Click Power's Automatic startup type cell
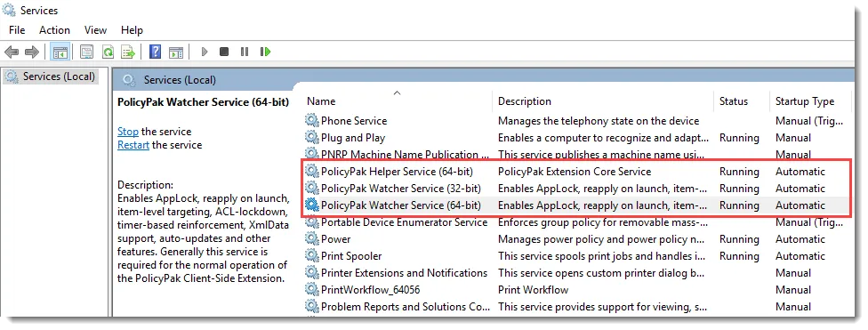This screenshot has height=330, width=868. pyautogui.click(x=800, y=239)
